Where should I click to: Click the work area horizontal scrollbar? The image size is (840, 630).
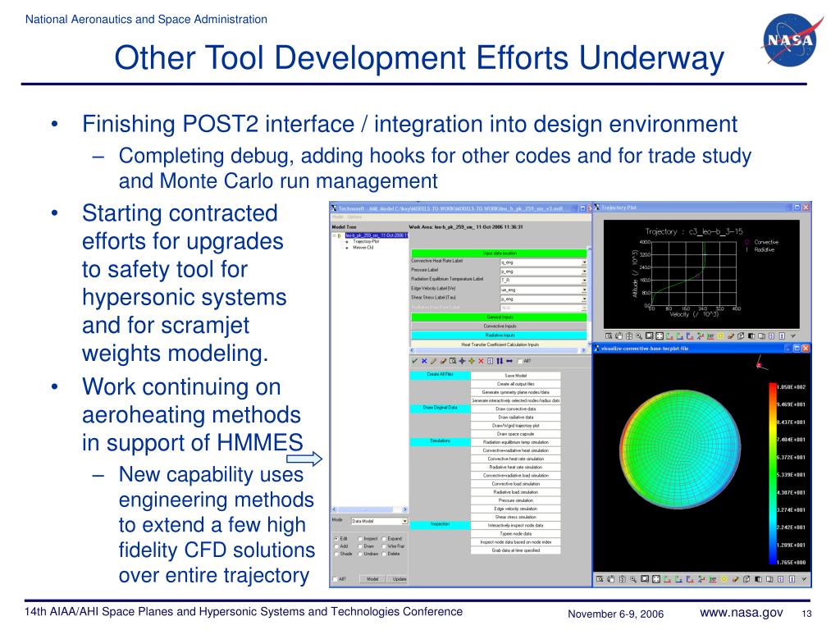(x=499, y=350)
